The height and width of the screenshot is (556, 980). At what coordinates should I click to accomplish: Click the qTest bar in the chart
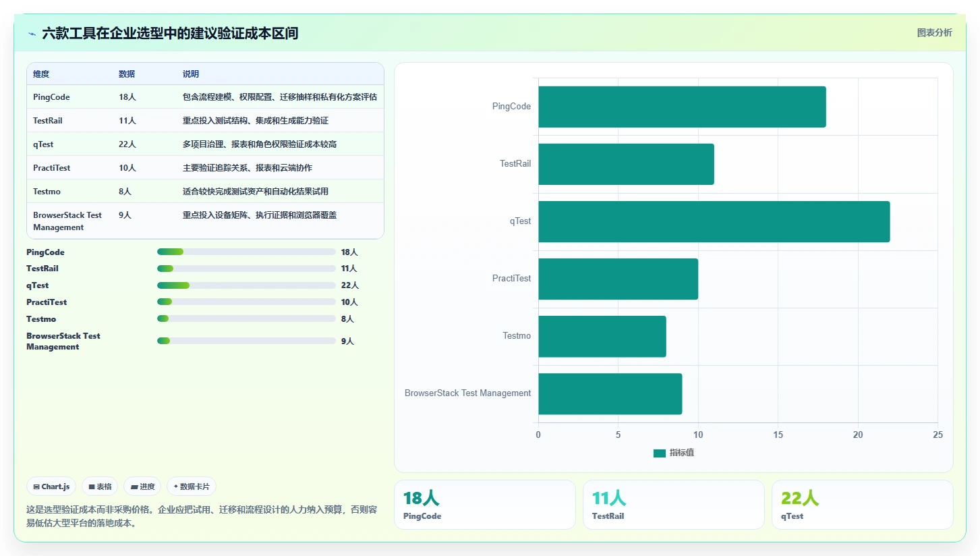714,221
